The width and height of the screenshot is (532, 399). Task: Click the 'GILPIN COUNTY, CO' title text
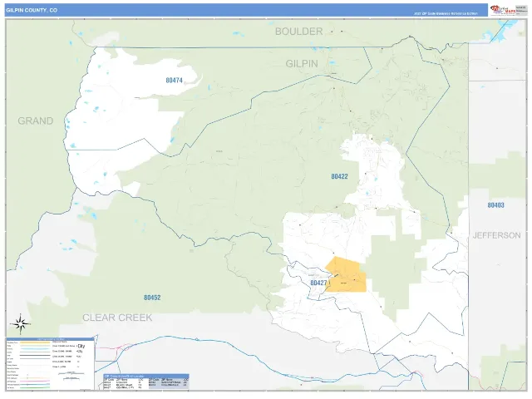(32, 10)
